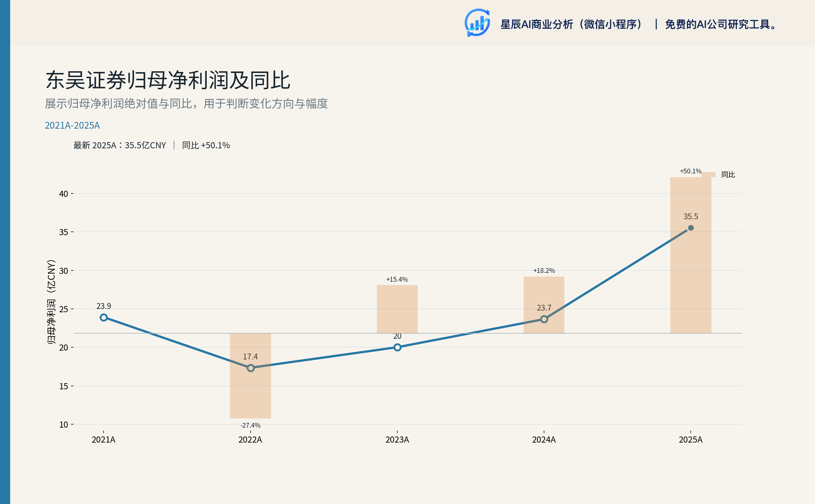Click the summary text 最新 2025A：35.5亿CNY

click(x=120, y=145)
